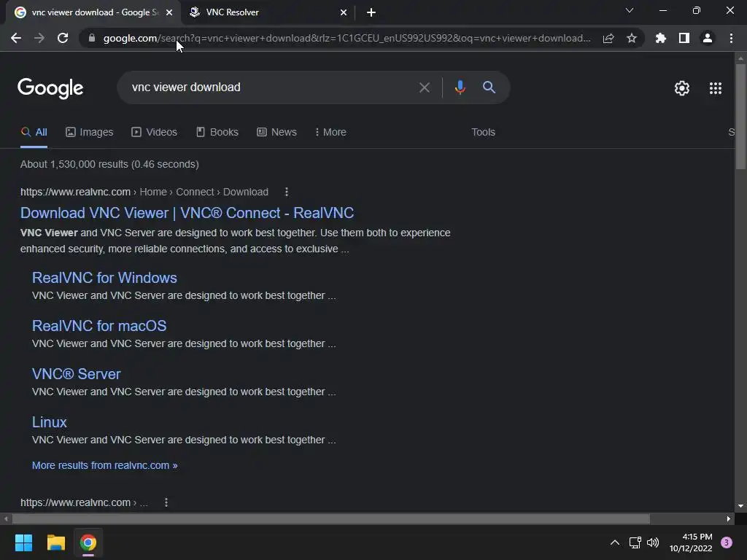This screenshot has height=560, width=747.
Task: Open RealVNC for macOS link
Action: click(99, 326)
